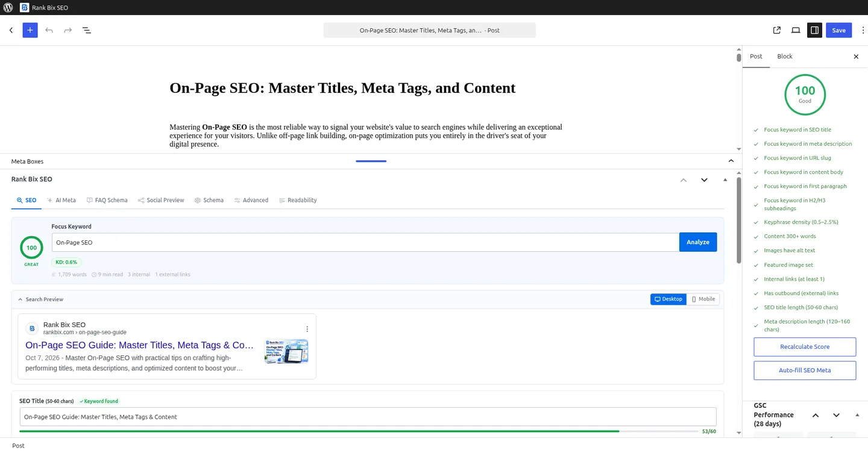Redo the last change
This screenshot has width=868, height=453.
pyautogui.click(x=68, y=30)
